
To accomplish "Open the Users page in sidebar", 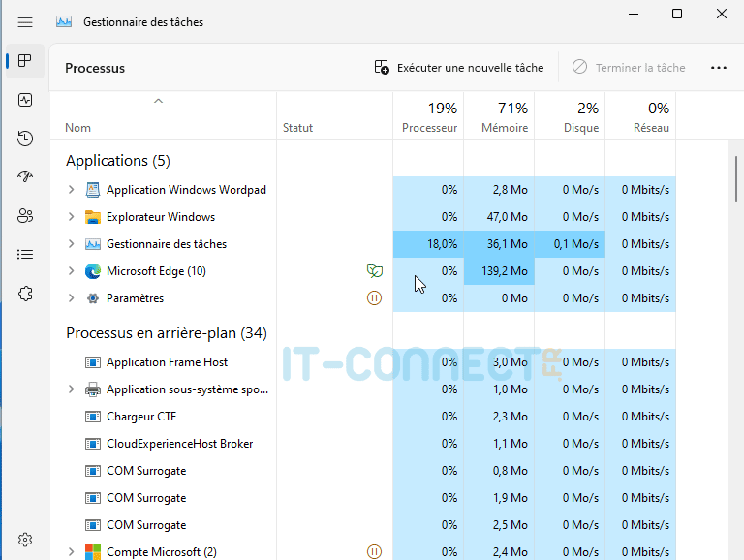I will click(25, 216).
